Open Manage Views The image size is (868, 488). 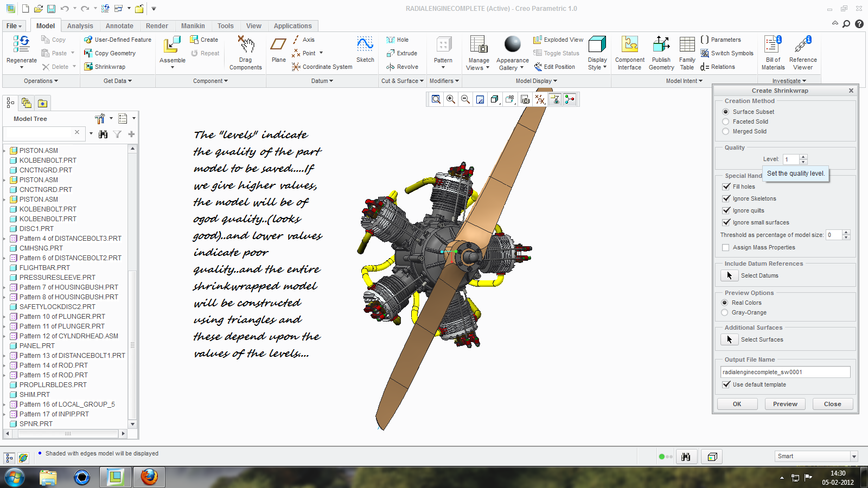tap(478, 53)
